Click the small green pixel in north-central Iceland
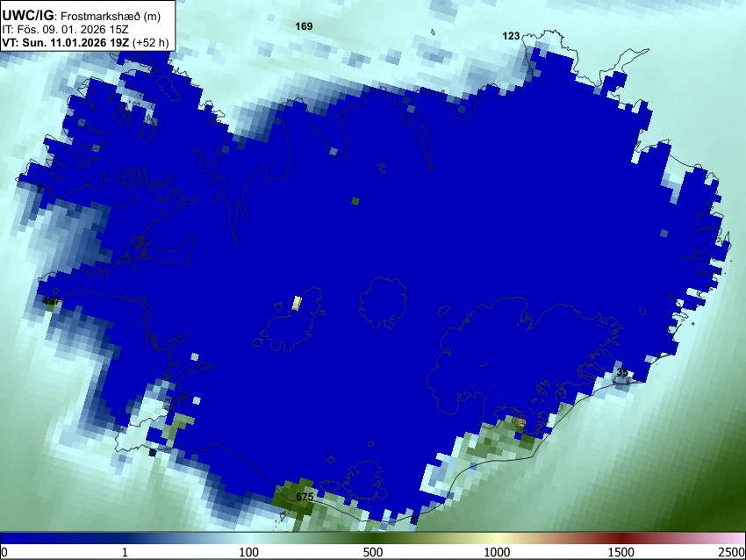Screen dimensions: 746x560 click(355, 201)
